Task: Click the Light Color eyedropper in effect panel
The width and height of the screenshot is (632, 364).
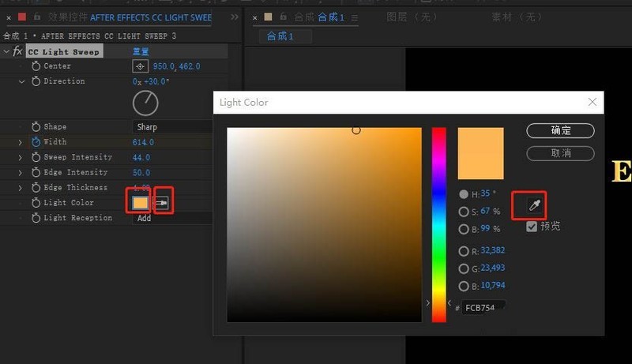Action: pyautogui.click(x=163, y=203)
